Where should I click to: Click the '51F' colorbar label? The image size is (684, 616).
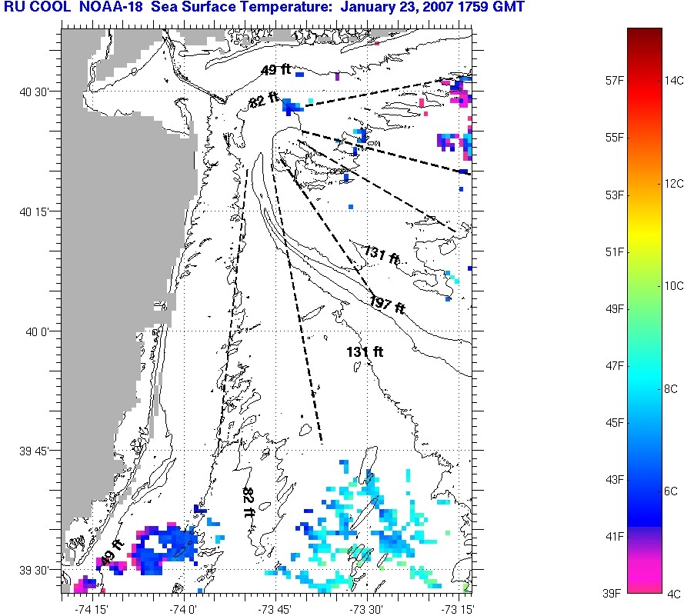coord(614,252)
